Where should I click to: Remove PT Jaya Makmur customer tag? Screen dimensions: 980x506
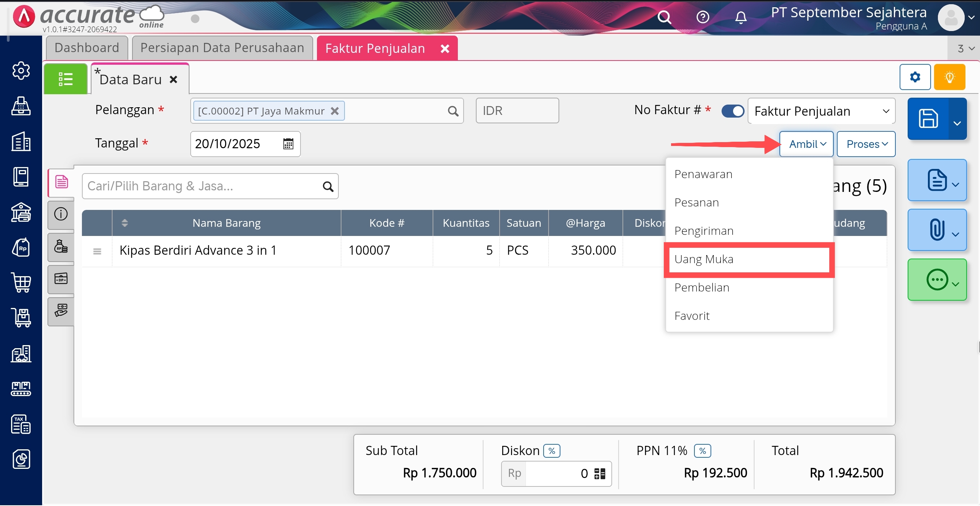tap(335, 111)
